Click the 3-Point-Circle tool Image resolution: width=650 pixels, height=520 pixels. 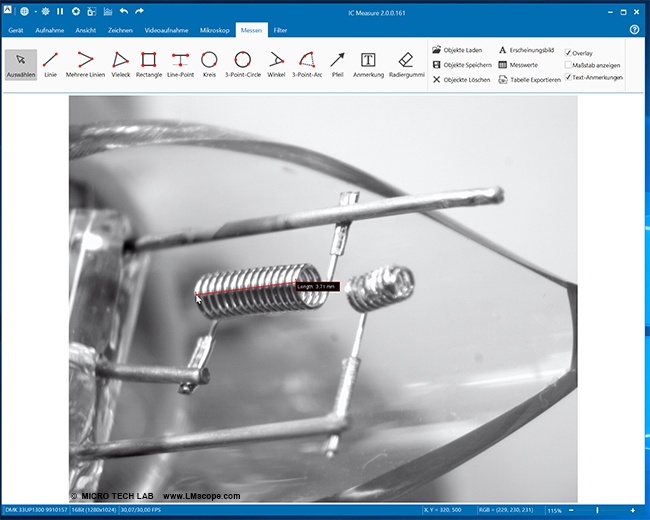pyautogui.click(x=242, y=64)
